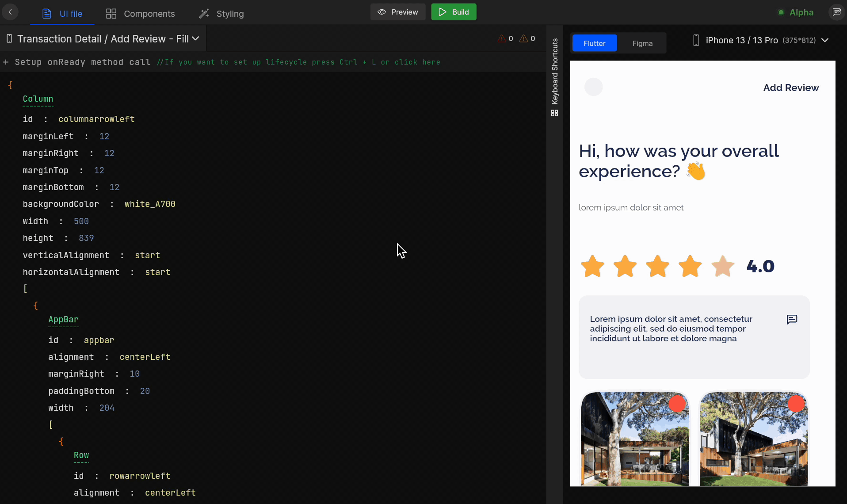Click the review comment text box
847x504 pixels.
tap(694, 337)
